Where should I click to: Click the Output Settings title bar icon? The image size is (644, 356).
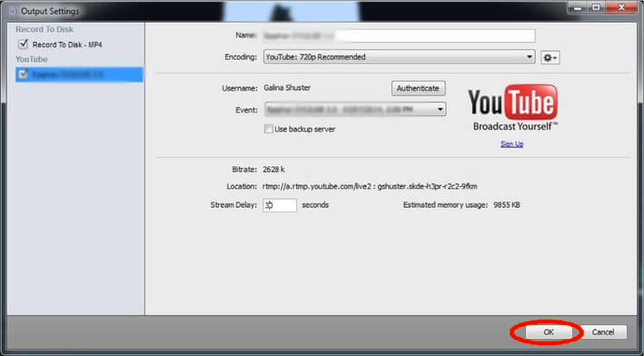(13, 11)
